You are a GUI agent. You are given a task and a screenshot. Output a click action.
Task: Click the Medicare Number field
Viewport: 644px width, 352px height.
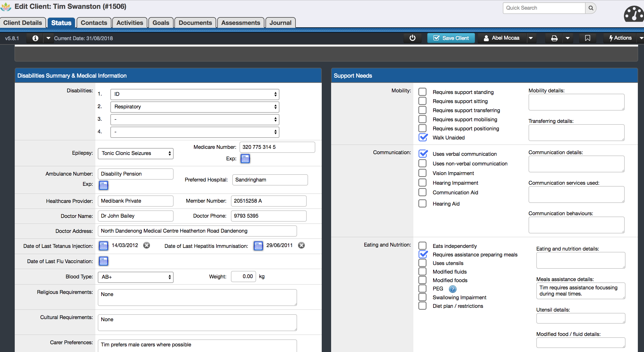(x=277, y=147)
